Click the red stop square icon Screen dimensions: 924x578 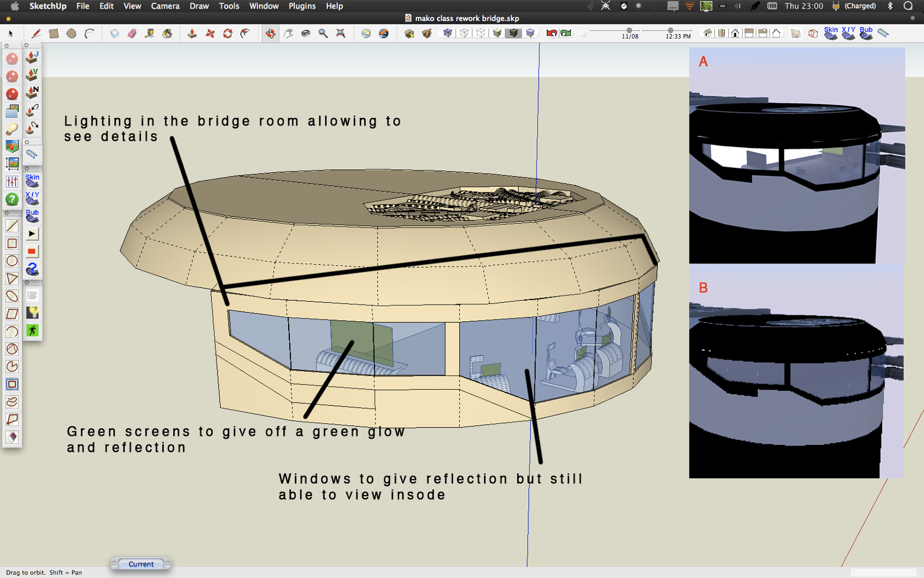tap(32, 251)
